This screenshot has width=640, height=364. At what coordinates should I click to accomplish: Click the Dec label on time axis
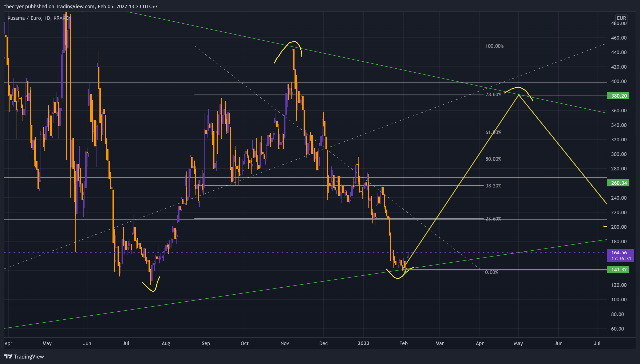coord(323,343)
